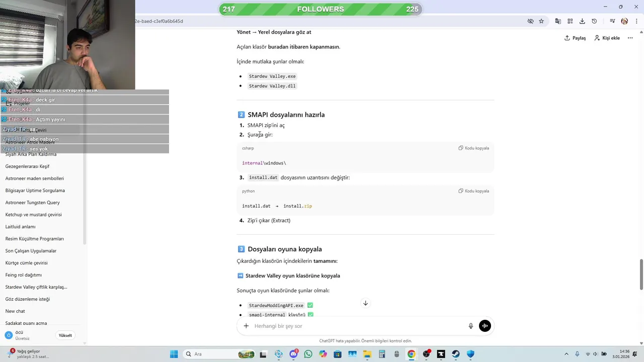Open Microsoft Store from the taskbar
Viewport: 644px width, 362px height.
(x=338, y=354)
